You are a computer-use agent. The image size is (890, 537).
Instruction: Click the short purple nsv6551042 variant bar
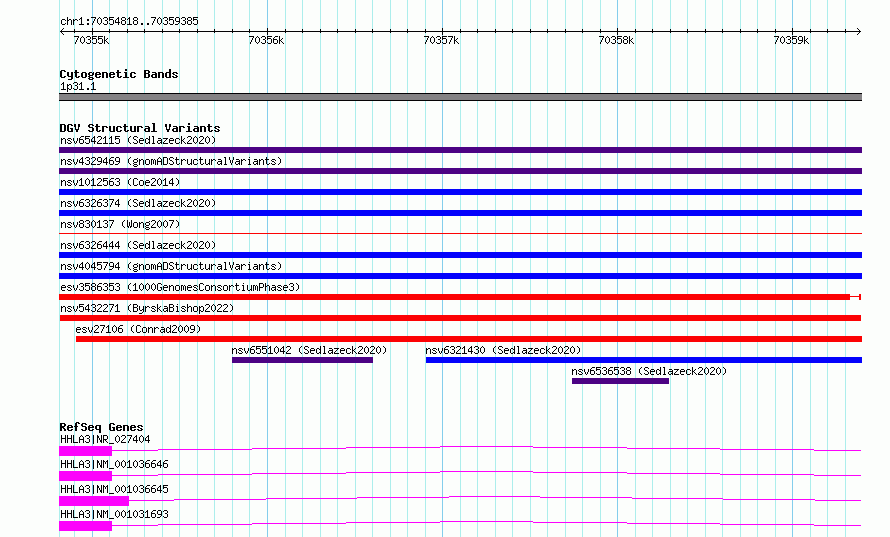click(303, 360)
